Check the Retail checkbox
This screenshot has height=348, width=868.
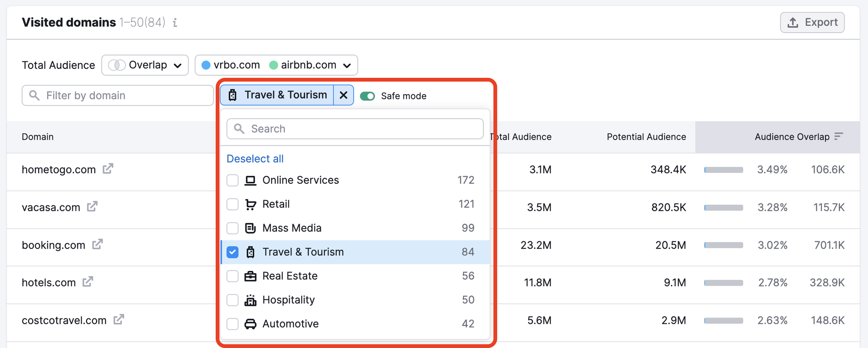tap(232, 204)
